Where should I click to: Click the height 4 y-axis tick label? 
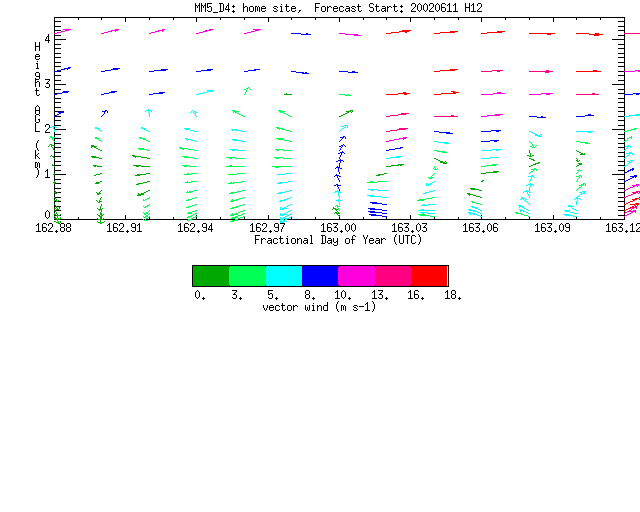[48, 39]
